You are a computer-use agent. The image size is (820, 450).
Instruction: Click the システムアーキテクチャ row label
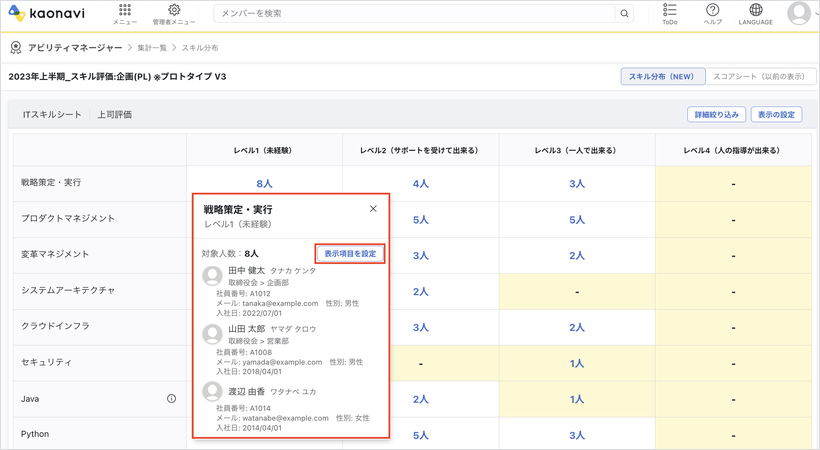tap(68, 290)
